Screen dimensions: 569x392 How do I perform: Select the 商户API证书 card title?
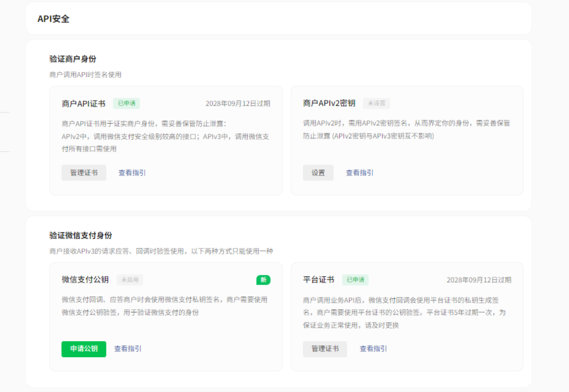click(83, 103)
